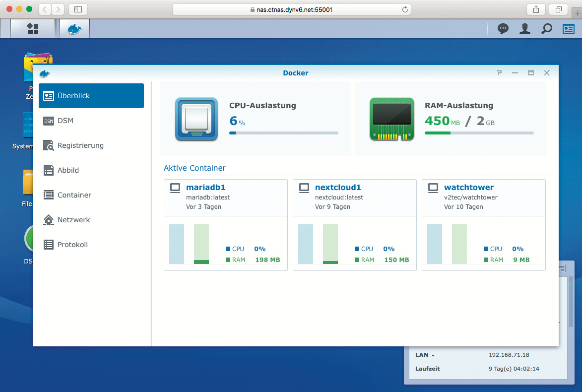Click the Docker whale taskbar icon
The image size is (582, 392).
(x=74, y=29)
